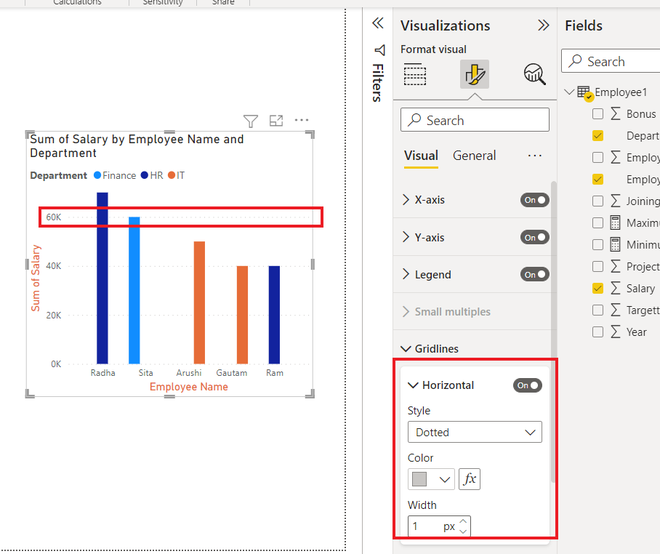Select Sita's light blue bar

(134, 290)
